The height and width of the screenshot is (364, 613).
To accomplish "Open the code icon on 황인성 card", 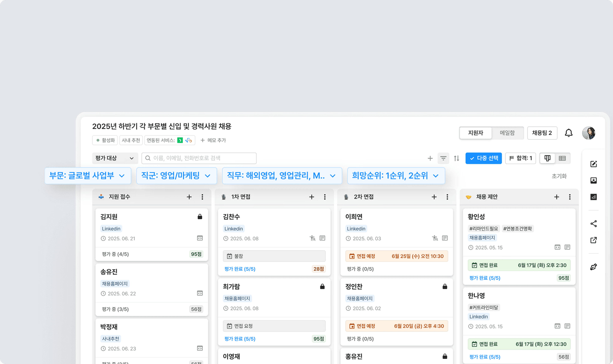I will tap(557, 247).
